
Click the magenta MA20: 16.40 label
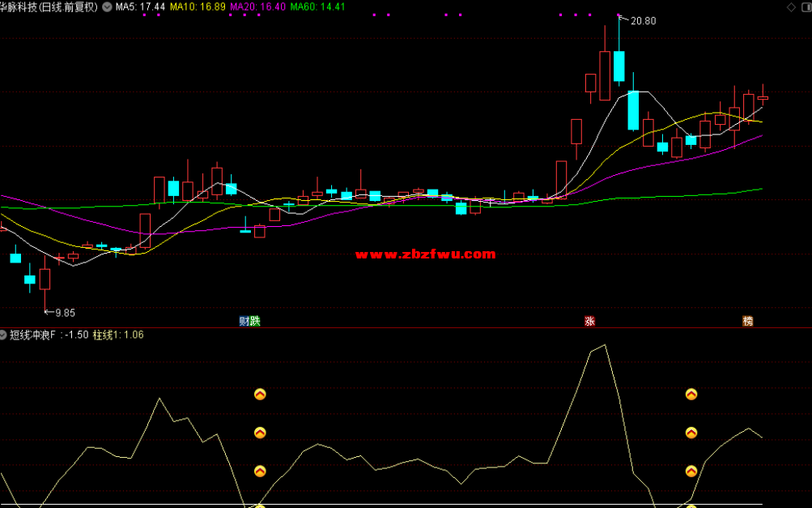tap(258, 6)
